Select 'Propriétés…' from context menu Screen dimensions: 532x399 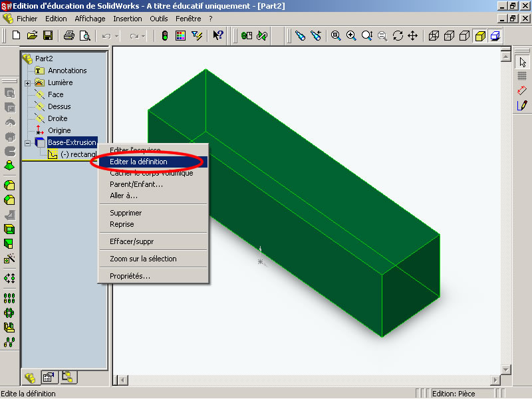(x=130, y=276)
